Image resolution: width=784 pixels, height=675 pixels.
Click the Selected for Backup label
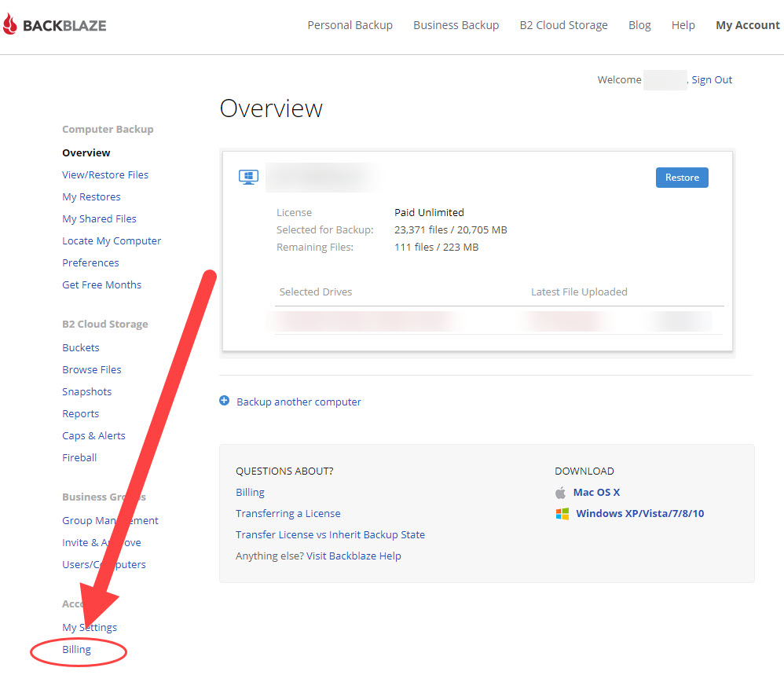coord(325,230)
